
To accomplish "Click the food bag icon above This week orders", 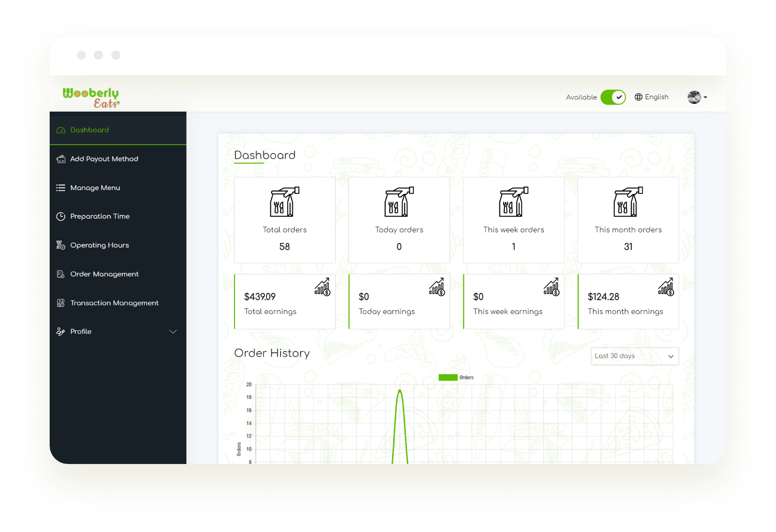I will (514, 202).
